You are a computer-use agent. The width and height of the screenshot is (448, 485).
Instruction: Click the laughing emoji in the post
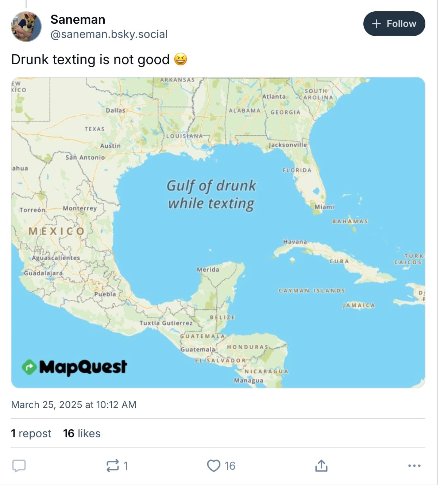tap(181, 59)
